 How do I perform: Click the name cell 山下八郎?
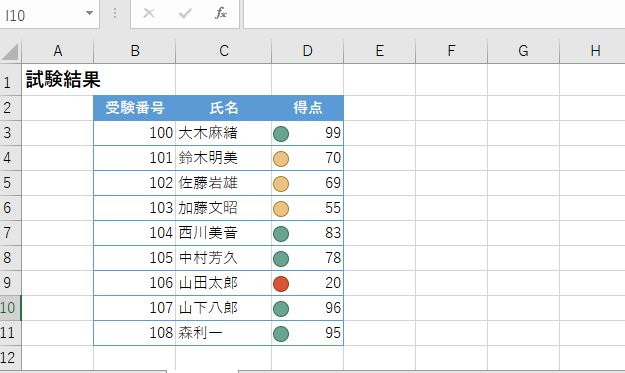coord(224,308)
